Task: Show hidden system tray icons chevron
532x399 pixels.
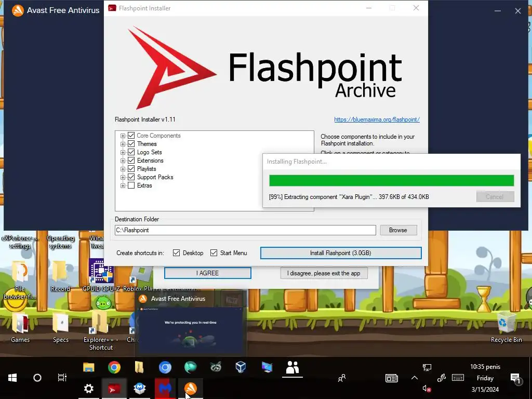Action: [415, 378]
